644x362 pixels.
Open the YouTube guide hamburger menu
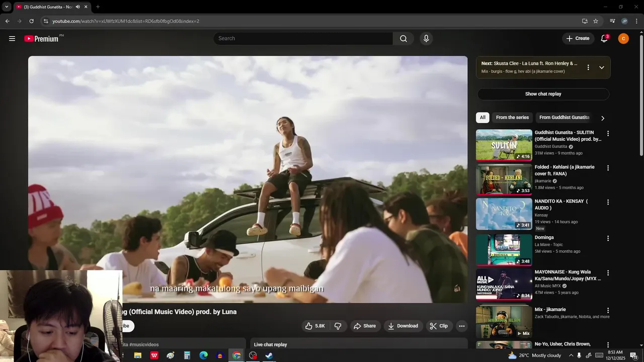click(x=12, y=39)
